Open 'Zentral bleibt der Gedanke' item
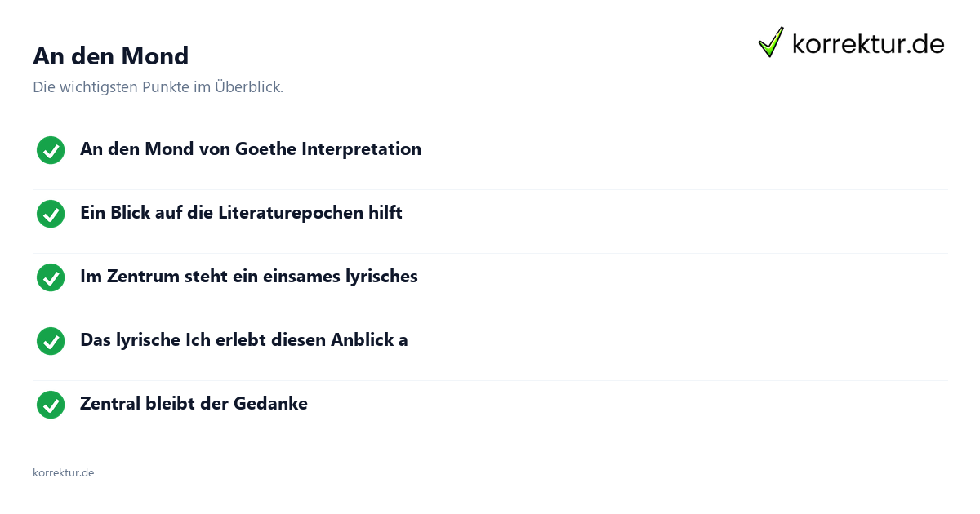The height and width of the screenshot is (514, 980). tap(194, 404)
